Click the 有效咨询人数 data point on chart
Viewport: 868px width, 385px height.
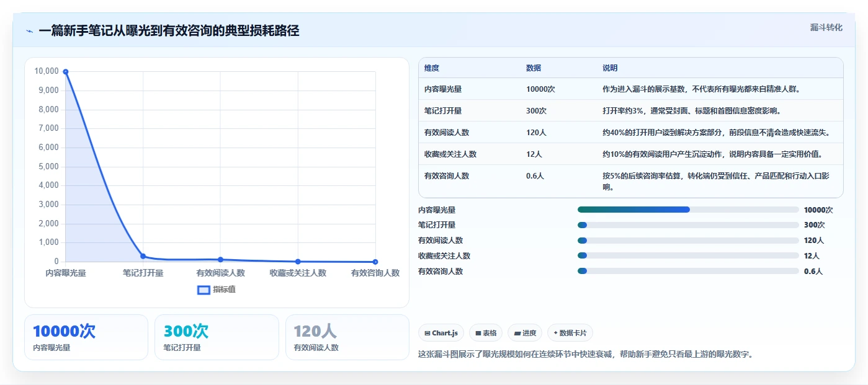click(375, 262)
